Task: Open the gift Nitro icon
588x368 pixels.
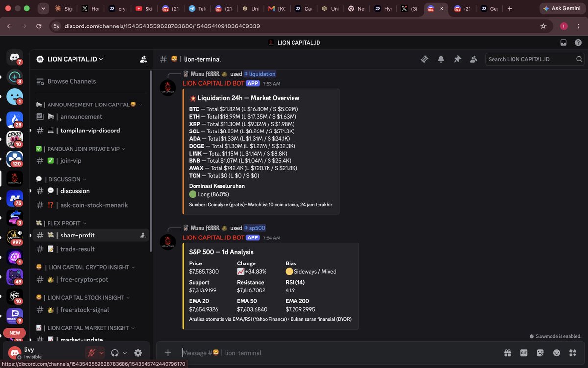Action: 507,353
